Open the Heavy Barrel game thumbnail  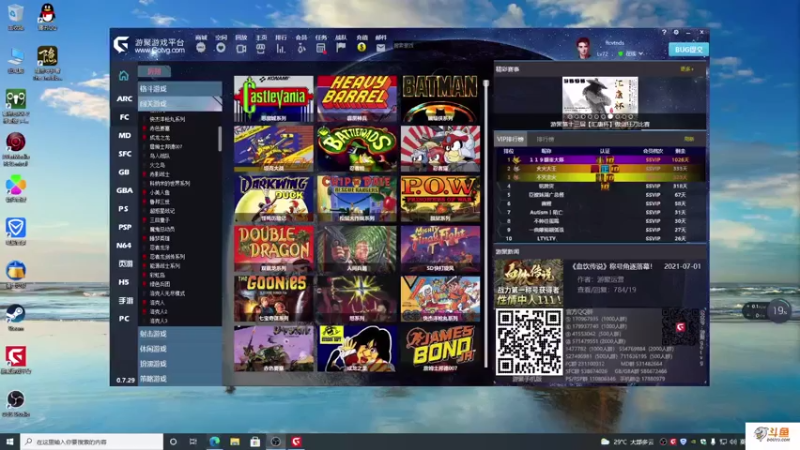[357, 98]
